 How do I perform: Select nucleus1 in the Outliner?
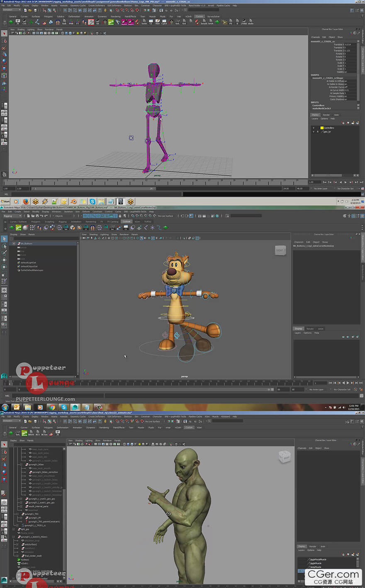click(25, 559)
